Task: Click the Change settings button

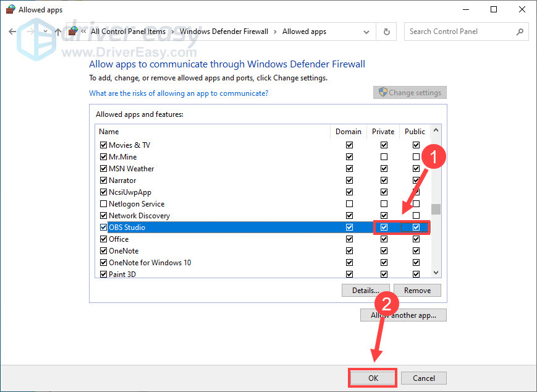Action: 410,93
